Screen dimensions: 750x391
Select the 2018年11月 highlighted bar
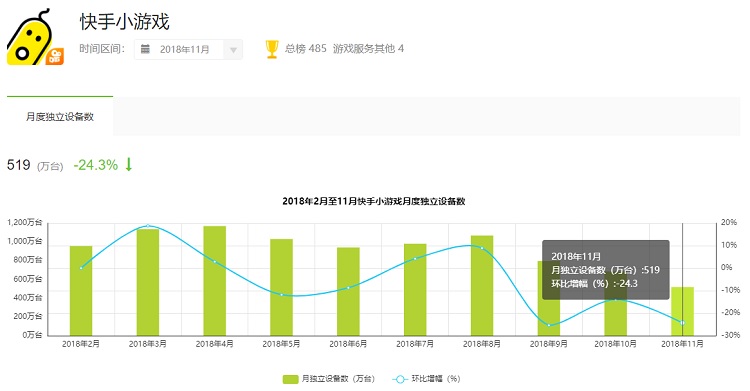[683, 311]
